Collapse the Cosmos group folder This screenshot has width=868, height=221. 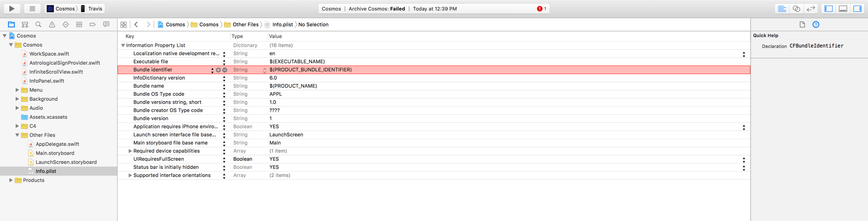11,45
